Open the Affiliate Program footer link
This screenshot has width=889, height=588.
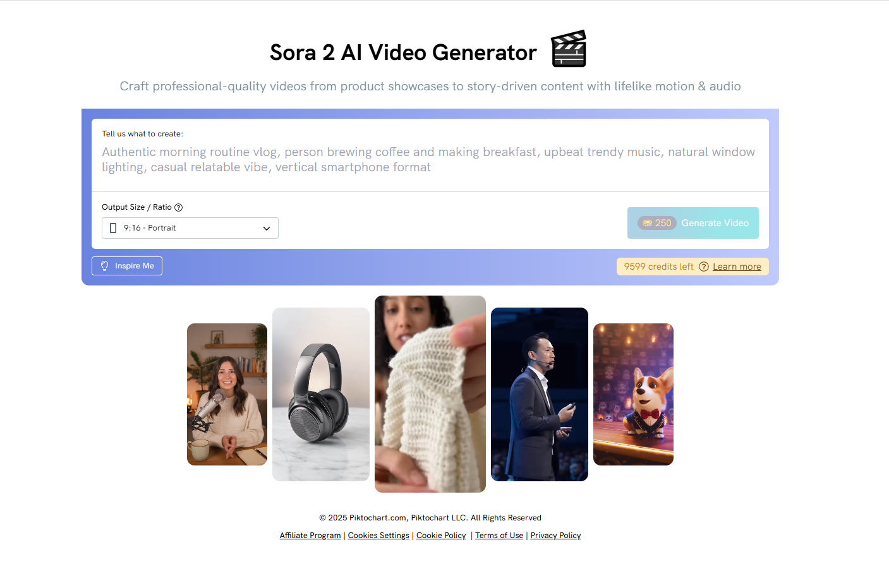coord(310,536)
